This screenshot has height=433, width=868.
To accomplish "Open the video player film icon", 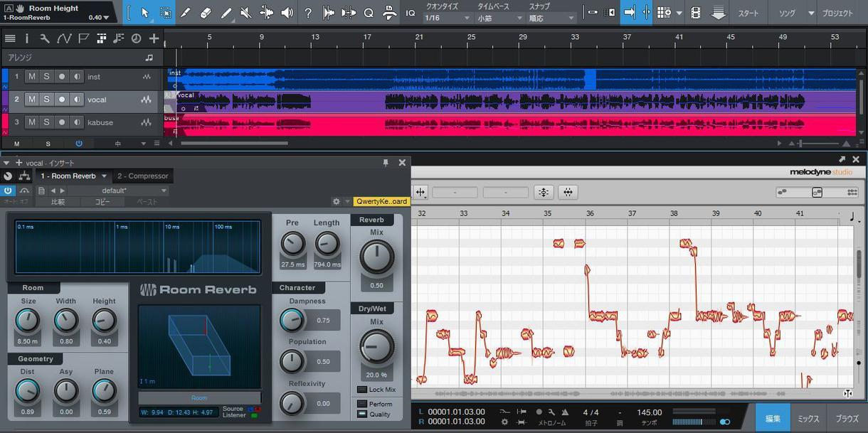I will [x=696, y=13].
